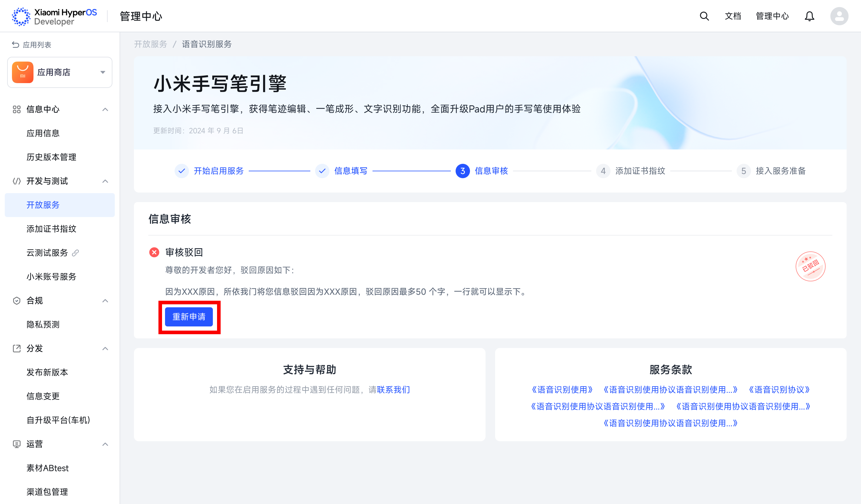Open the search magnifier icon

[x=704, y=16]
